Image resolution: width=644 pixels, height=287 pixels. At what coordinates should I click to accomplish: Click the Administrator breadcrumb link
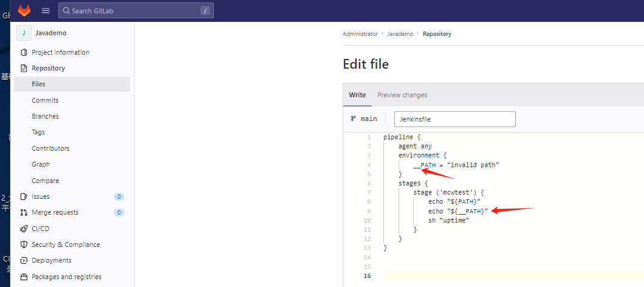pos(360,34)
